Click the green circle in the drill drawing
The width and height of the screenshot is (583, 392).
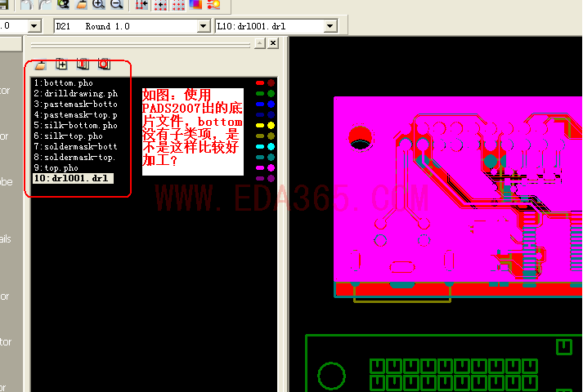332,376
